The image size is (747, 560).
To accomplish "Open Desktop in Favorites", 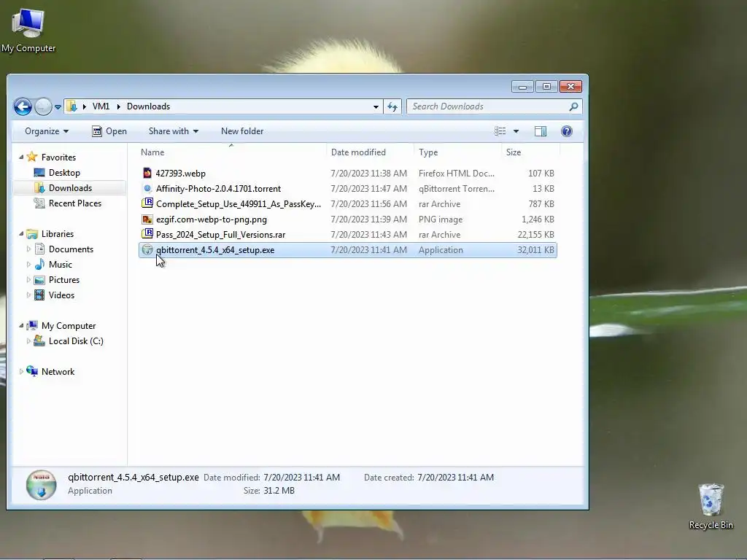I will coord(64,173).
